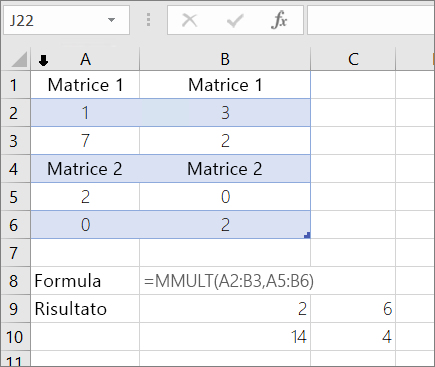
Task: Select row 4 header
Action: 16,169
